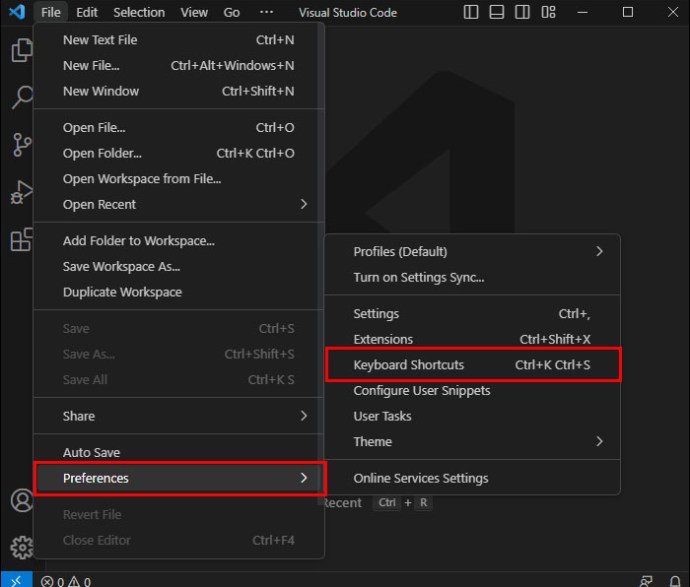Viewport: 690px width, 587px height.
Task: Open the Search view in activity bar
Action: coord(21,97)
